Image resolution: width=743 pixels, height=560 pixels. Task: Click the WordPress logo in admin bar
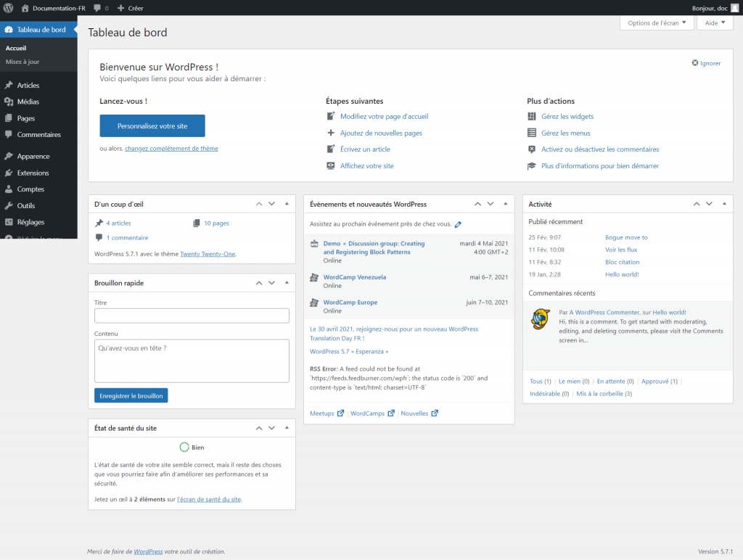click(x=9, y=8)
